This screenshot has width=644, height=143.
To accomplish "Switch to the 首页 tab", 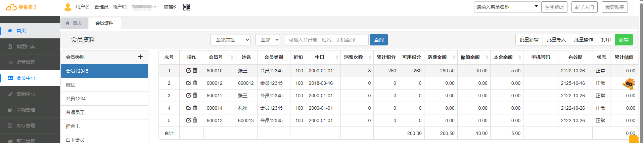I will click(74, 23).
